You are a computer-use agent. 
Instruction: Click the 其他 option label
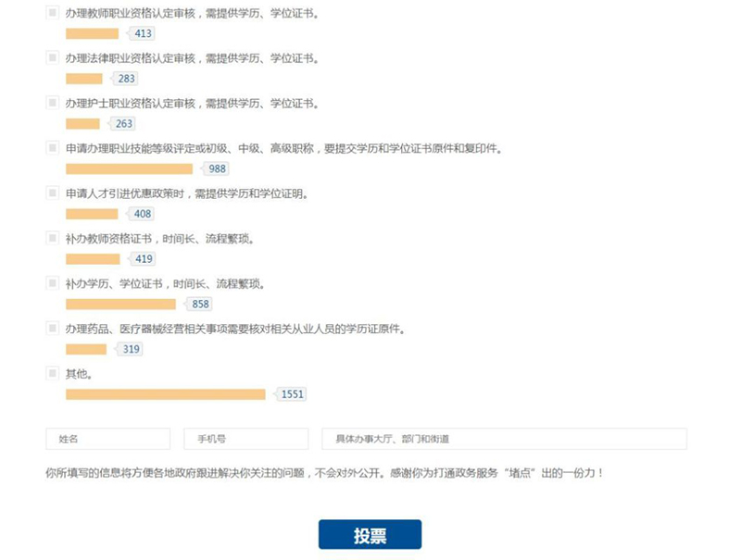pyautogui.click(x=79, y=374)
